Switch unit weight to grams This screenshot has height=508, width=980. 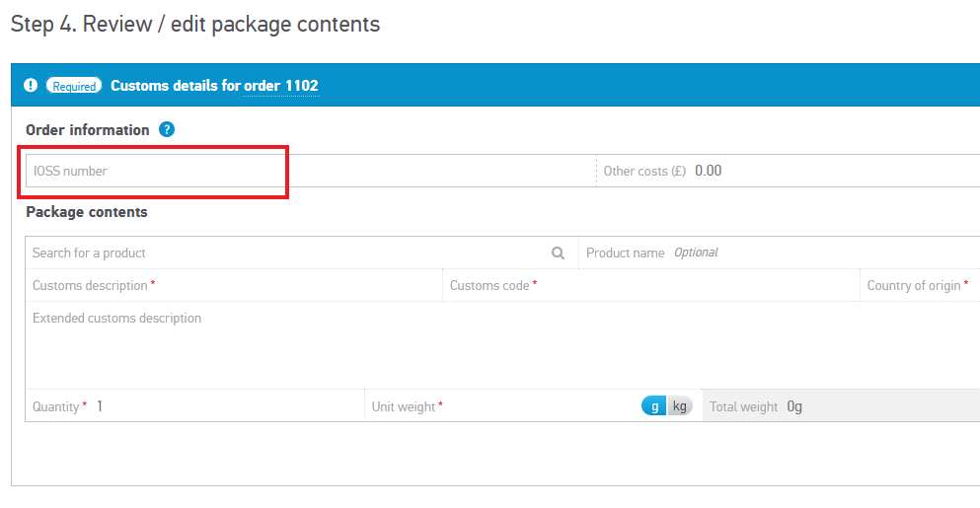click(x=654, y=406)
